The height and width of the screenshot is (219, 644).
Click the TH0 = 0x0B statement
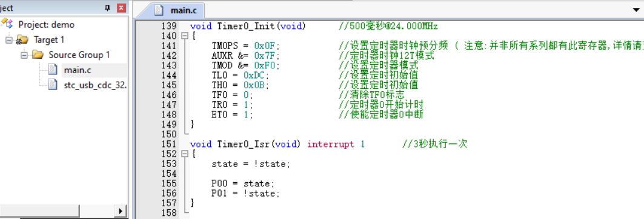(x=241, y=85)
